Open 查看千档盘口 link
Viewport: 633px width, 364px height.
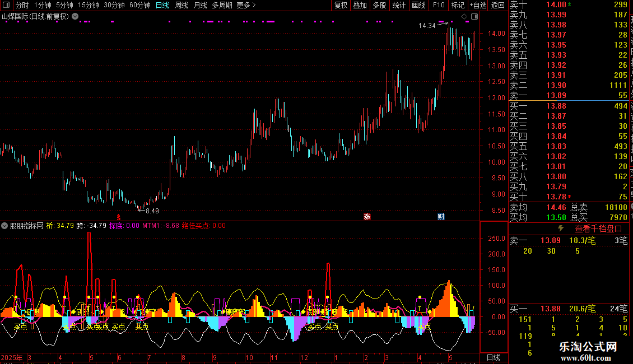tap(598, 229)
